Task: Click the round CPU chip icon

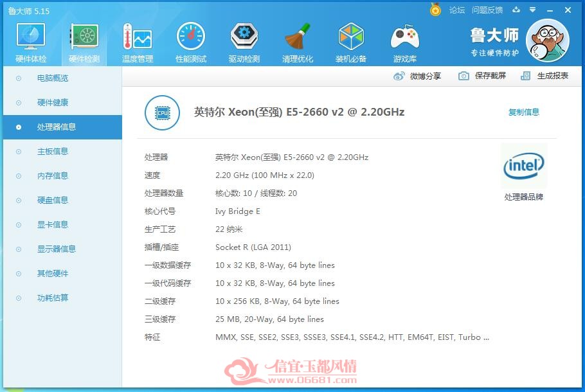Action: [162, 112]
